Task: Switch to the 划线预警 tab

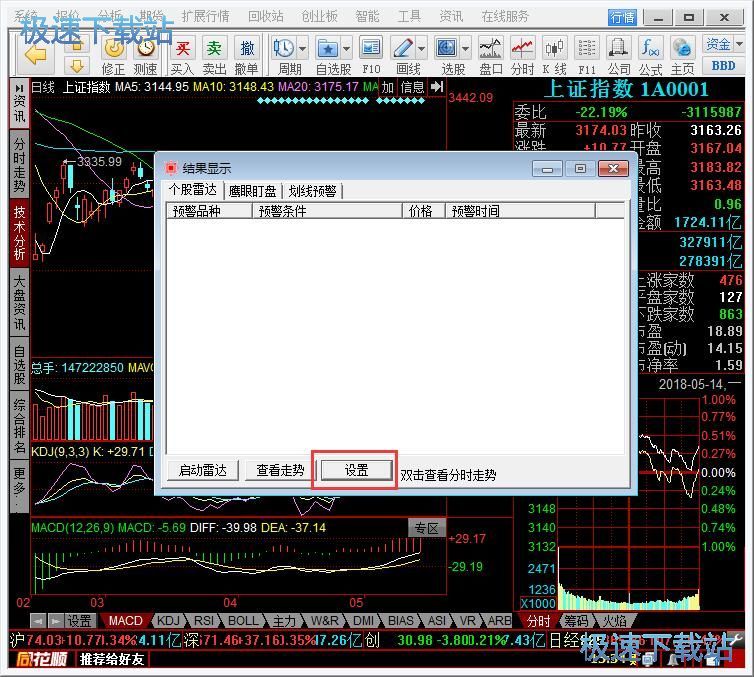Action: [313, 191]
